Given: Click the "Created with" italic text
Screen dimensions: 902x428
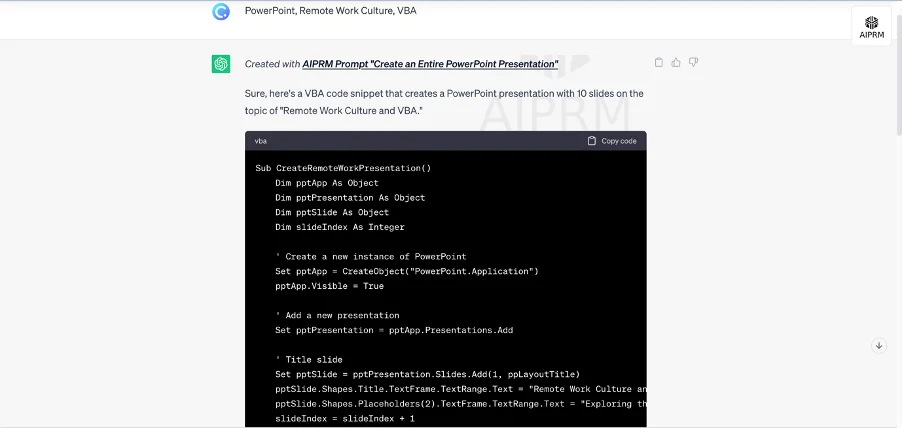Looking at the screenshot, I should [273, 64].
